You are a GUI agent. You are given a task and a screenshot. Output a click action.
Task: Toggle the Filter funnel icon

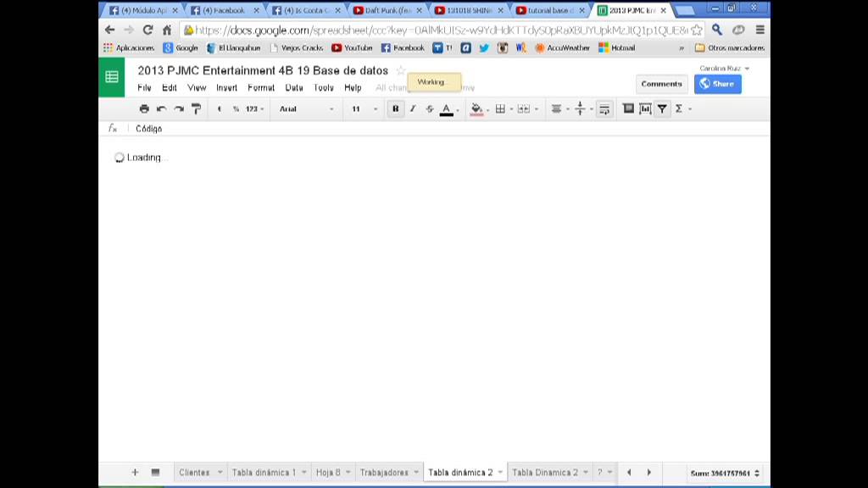(662, 109)
